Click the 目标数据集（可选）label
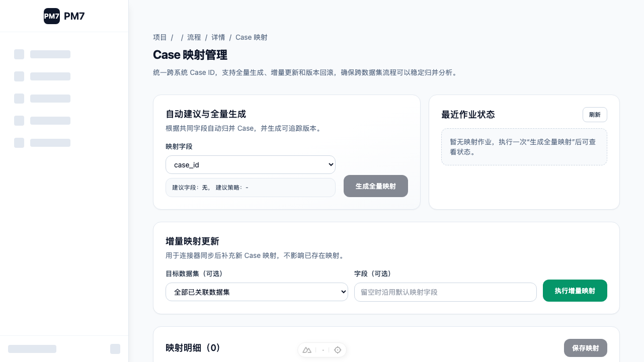 (194, 274)
